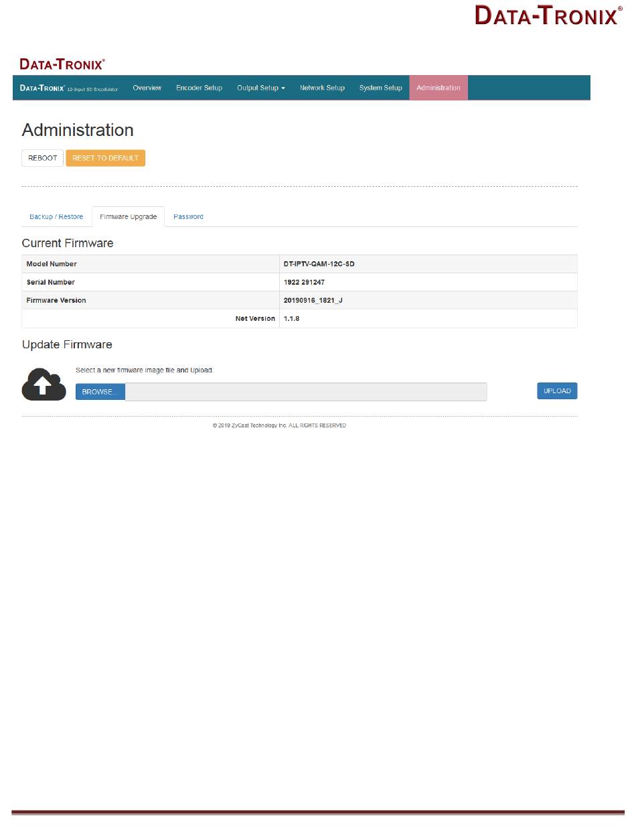Open the Overview page
The height and width of the screenshot is (840, 636).
click(147, 88)
